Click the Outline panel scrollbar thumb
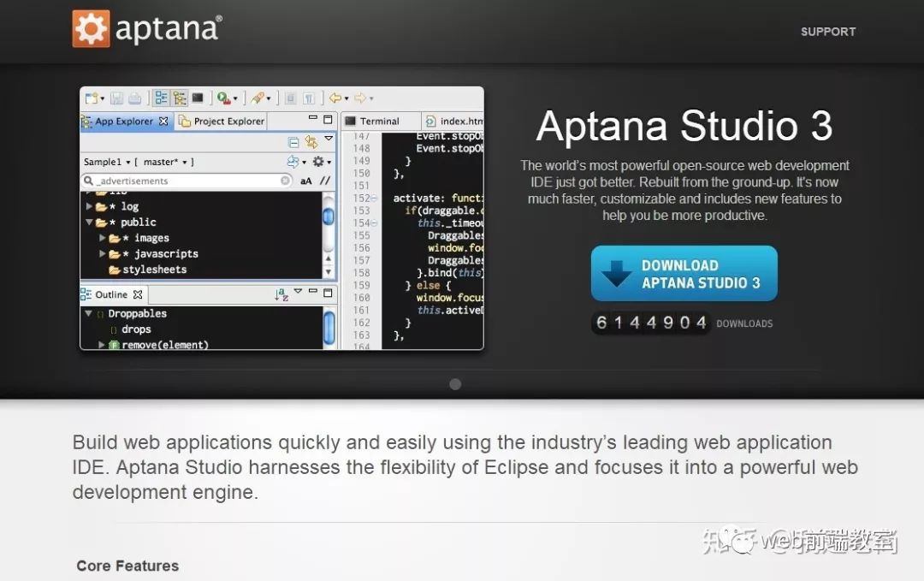Image resolution: width=924 pixels, height=581 pixels. click(x=329, y=327)
